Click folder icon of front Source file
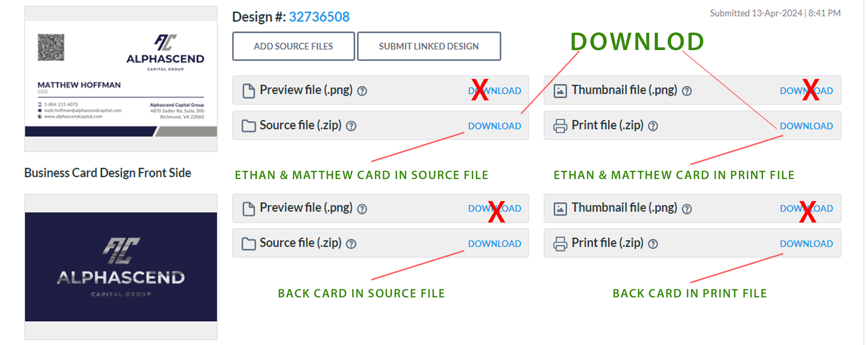Image resolution: width=868 pixels, height=345 pixels. [249, 126]
